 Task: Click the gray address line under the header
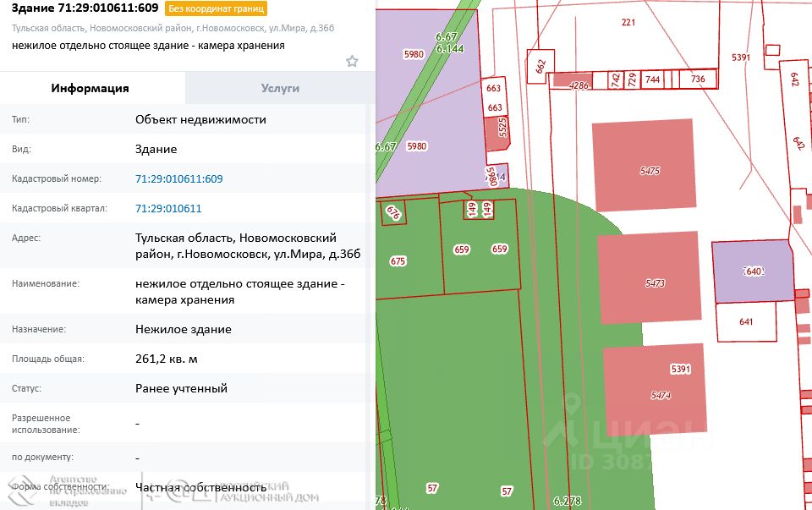click(173, 28)
